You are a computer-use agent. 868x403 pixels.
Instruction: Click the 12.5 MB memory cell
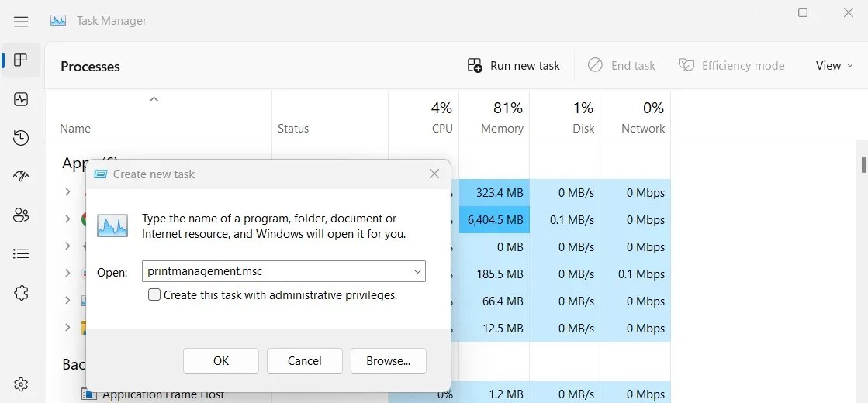(x=494, y=329)
